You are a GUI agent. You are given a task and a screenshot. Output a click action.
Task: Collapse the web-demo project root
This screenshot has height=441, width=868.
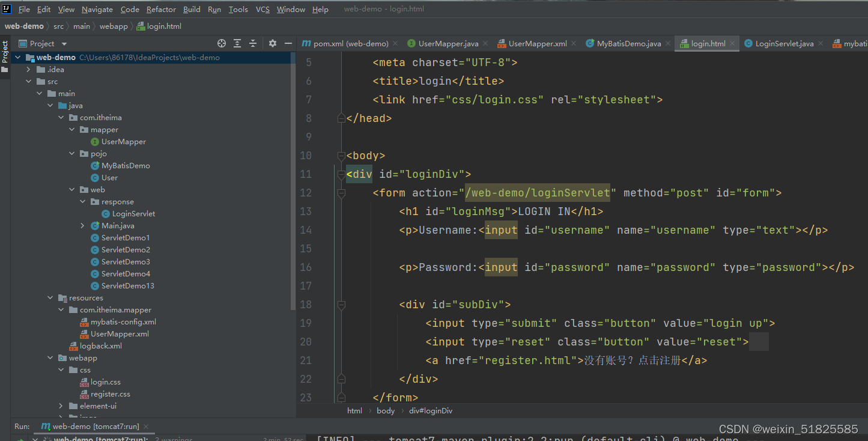(x=17, y=58)
